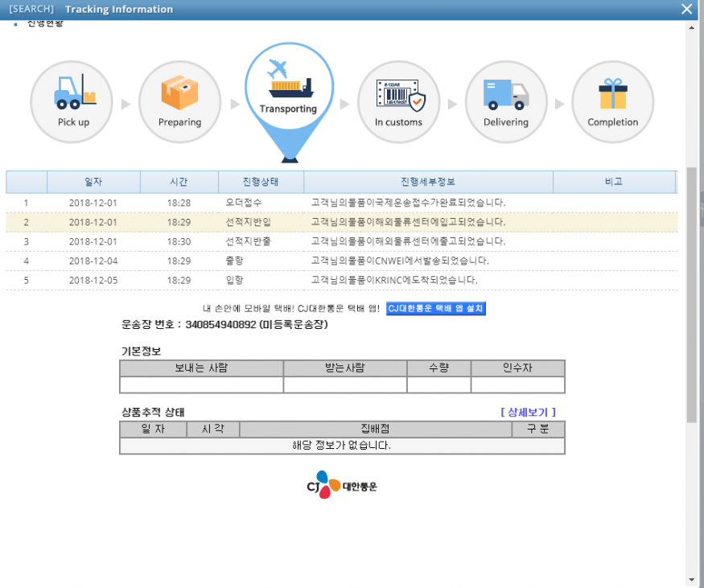This screenshot has height=588, width=704.
Task: Select the Completion gift box icon
Action: click(612, 93)
